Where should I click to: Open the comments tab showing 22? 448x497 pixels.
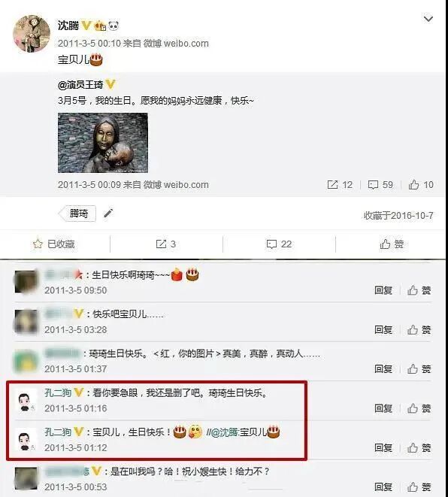(279, 244)
